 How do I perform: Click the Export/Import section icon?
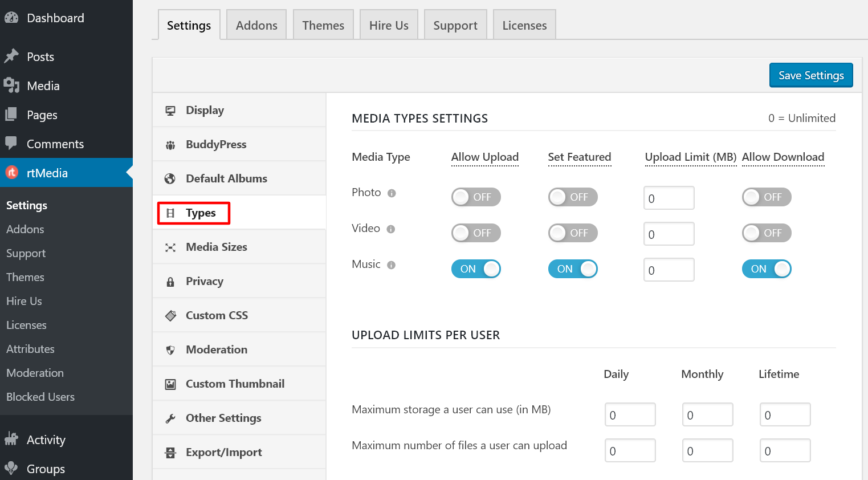point(170,451)
